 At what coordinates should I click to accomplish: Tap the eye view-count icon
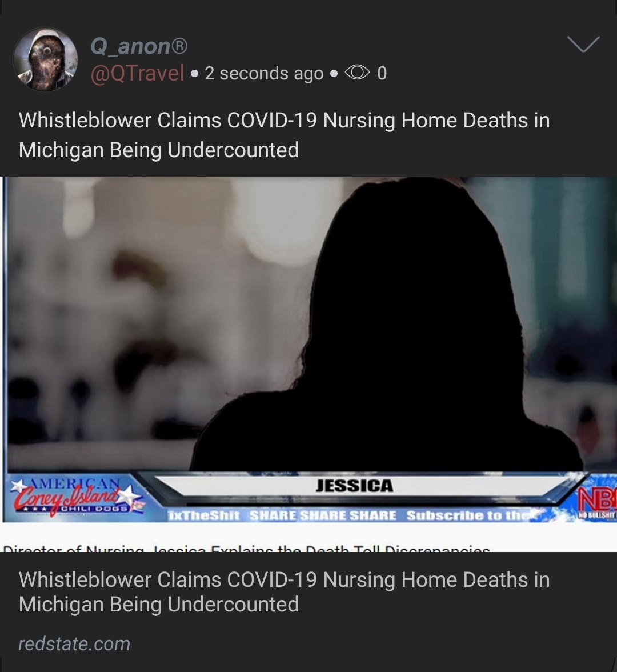[x=357, y=73]
